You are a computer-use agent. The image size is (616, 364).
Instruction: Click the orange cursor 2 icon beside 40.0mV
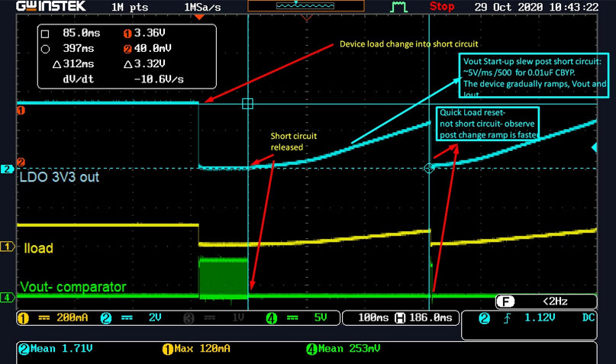pyautogui.click(x=127, y=49)
